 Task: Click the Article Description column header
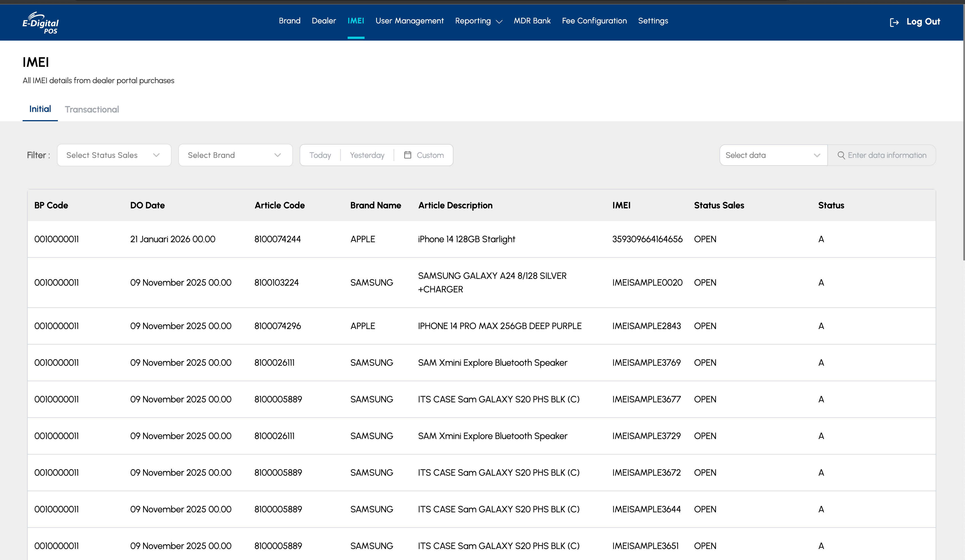tap(455, 205)
